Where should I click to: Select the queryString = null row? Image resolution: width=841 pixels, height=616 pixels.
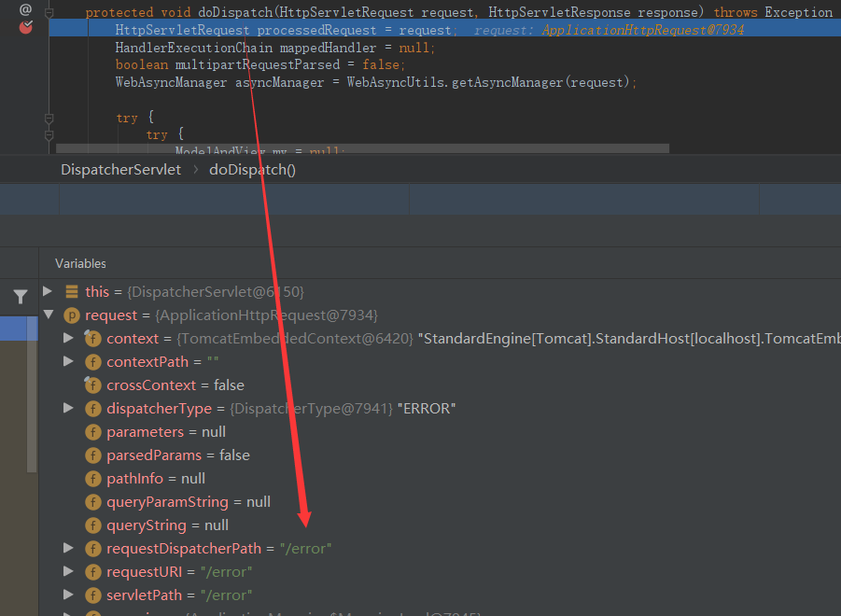[440, 525]
